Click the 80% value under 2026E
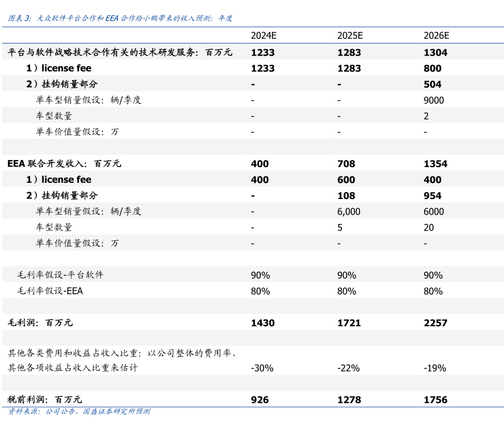Viewport: 504px width, 434px height. point(433,291)
